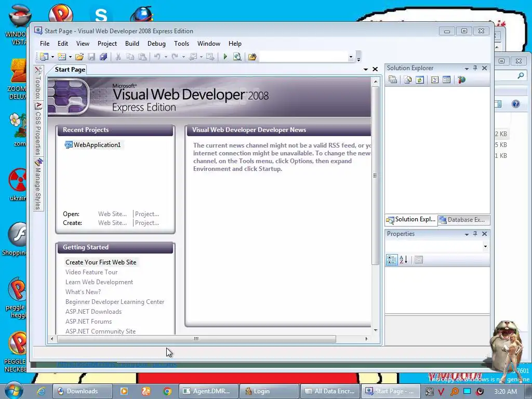
Task: Close the Start Page document tab
Action: click(x=375, y=69)
